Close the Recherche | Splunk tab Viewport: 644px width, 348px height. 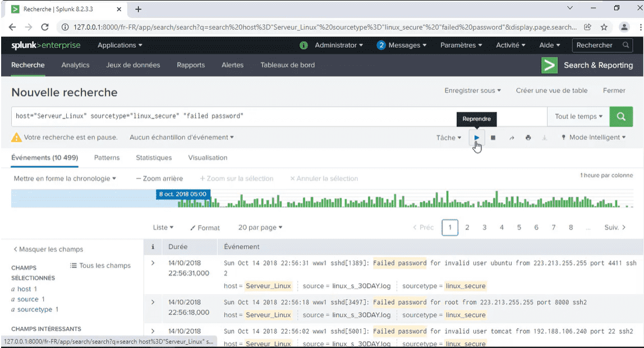click(x=119, y=9)
